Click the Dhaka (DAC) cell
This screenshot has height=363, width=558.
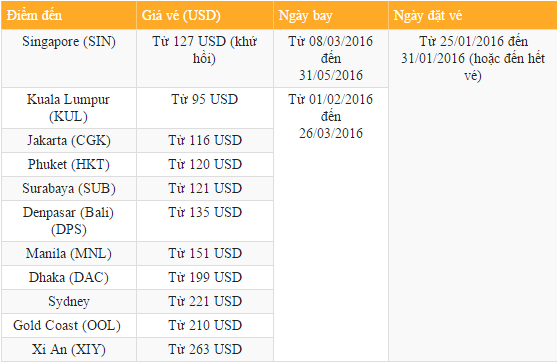pyautogui.click(x=69, y=278)
